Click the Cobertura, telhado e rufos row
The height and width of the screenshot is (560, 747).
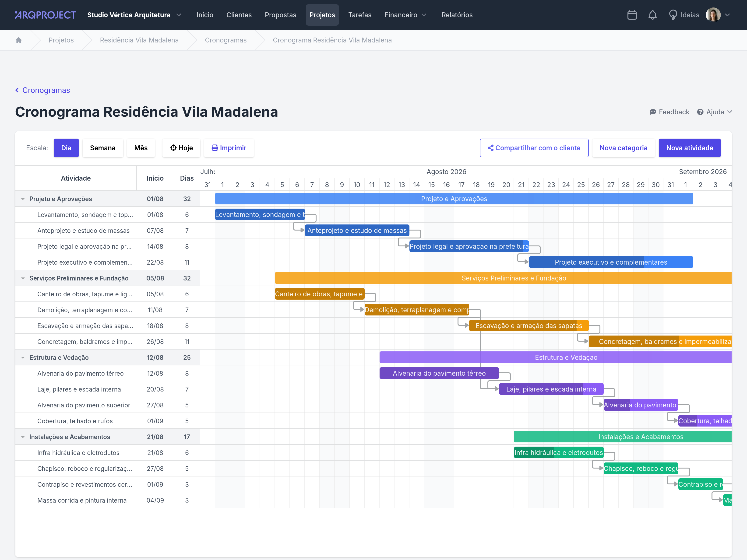coord(107,421)
